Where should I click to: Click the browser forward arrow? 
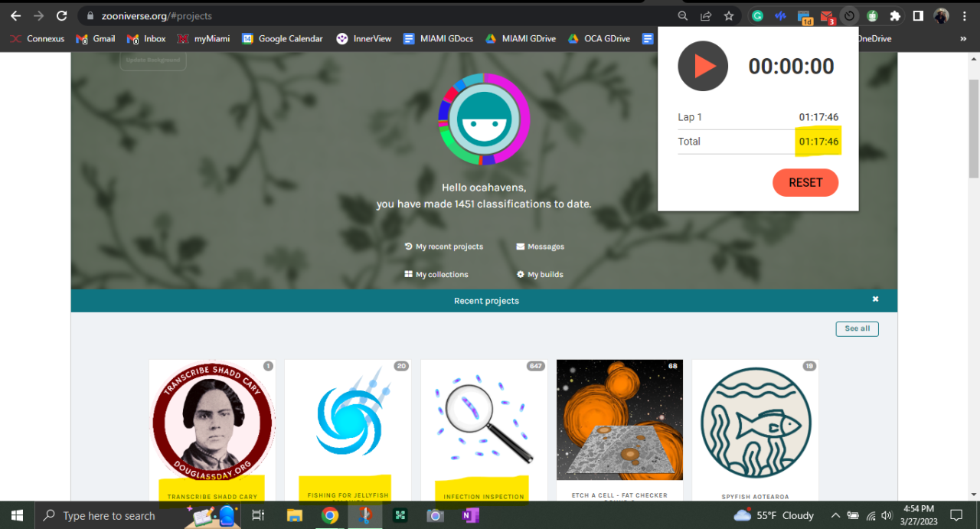pyautogui.click(x=38, y=15)
